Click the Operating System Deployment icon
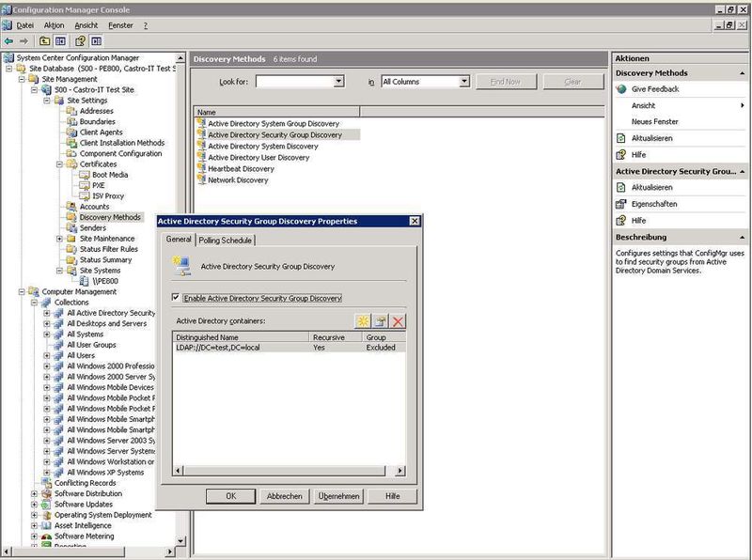This screenshot has height=560, width=752. click(x=46, y=515)
